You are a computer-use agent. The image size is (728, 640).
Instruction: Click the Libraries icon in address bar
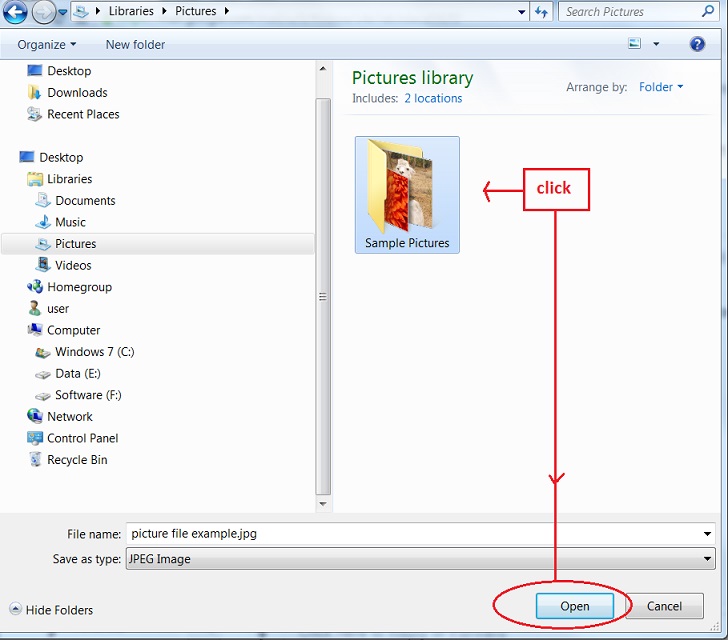coord(81,11)
